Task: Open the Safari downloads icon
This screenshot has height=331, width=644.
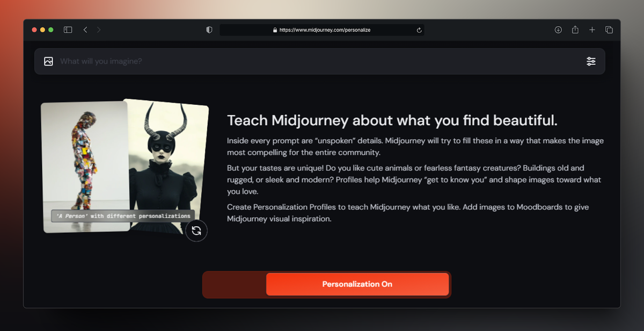Action: coord(558,30)
